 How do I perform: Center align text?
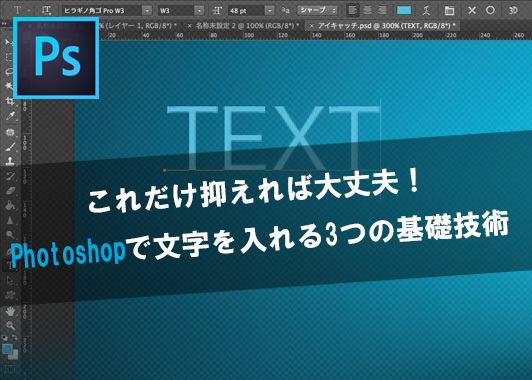[x=367, y=11]
